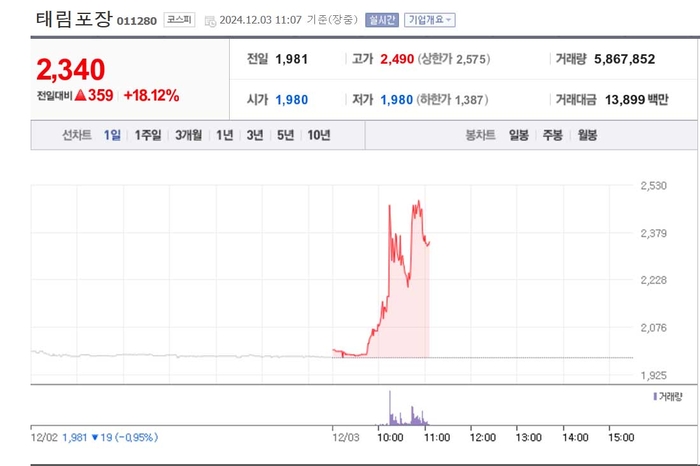Open the 일봉 daily candle chart

point(519,135)
